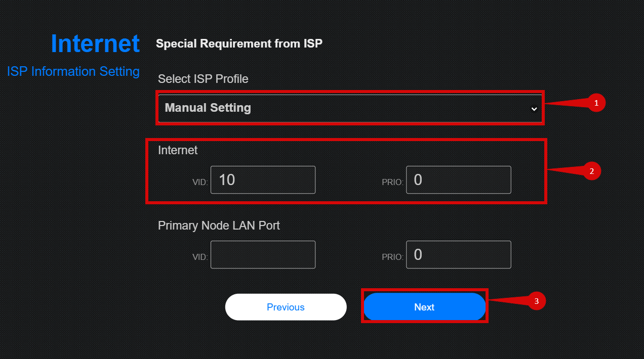Click the red annotation marker numbered 1
Image resolution: width=644 pixels, height=359 pixels.
[596, 103]
